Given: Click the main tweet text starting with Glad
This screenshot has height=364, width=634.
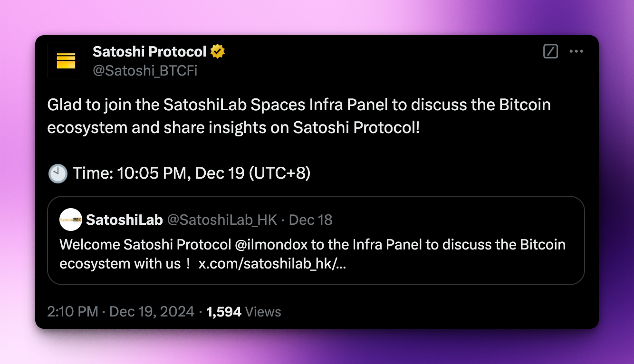Looking at the screenshot, I should [299, 115].
